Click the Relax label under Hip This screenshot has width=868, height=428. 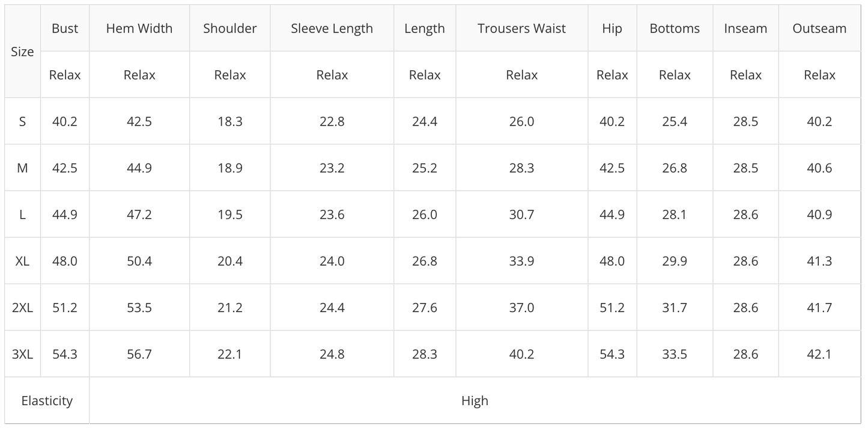(612, 75)
